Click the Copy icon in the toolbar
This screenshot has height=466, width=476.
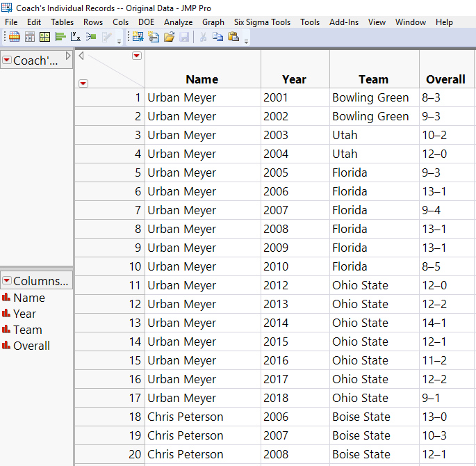click(x=218, y=37)
